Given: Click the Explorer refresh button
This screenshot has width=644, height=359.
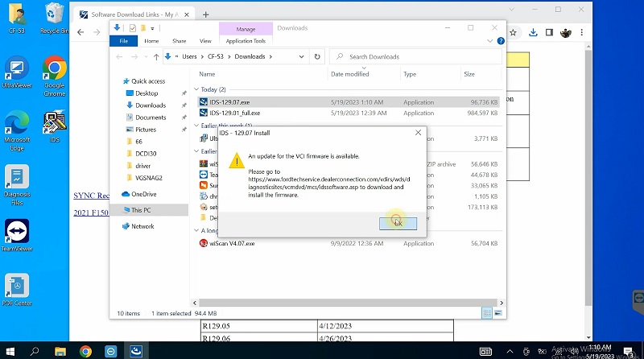Looking at the screenshot, I should click(x=317, y=57).
